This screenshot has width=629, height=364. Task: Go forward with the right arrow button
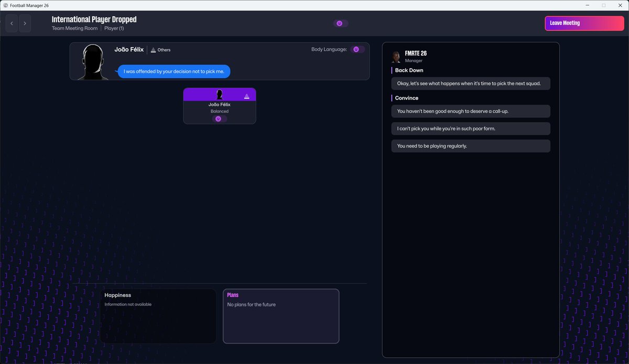click(x=25, y=24)
